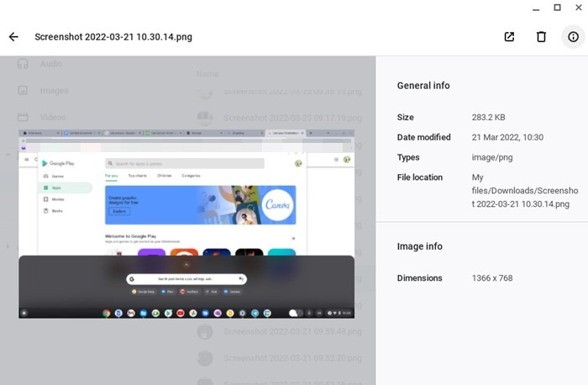Viewport: 588px width, 385px height.
Task: Click the back arrow to close preview
Action: 13,37
